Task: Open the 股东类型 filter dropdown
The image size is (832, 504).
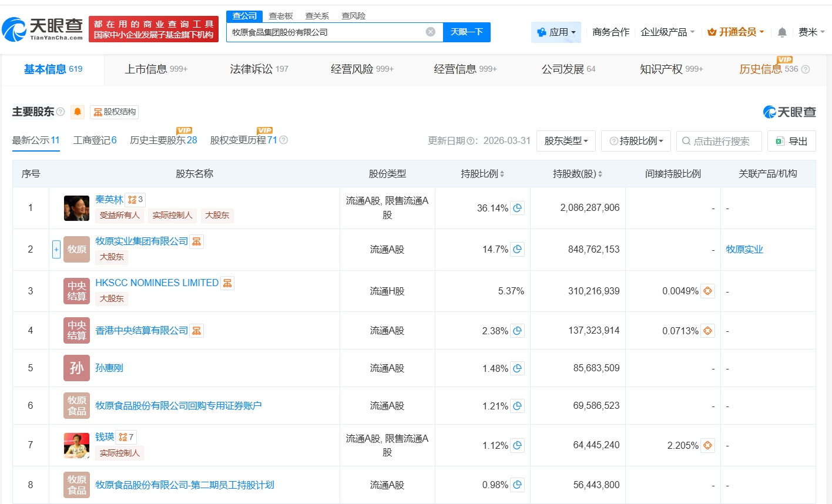Action: pos(566,141)
